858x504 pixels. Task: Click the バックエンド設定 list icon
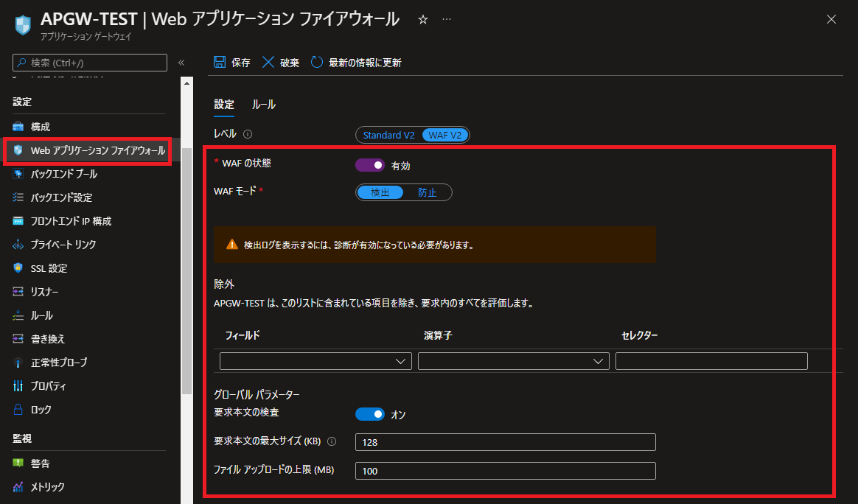point(18,197)
